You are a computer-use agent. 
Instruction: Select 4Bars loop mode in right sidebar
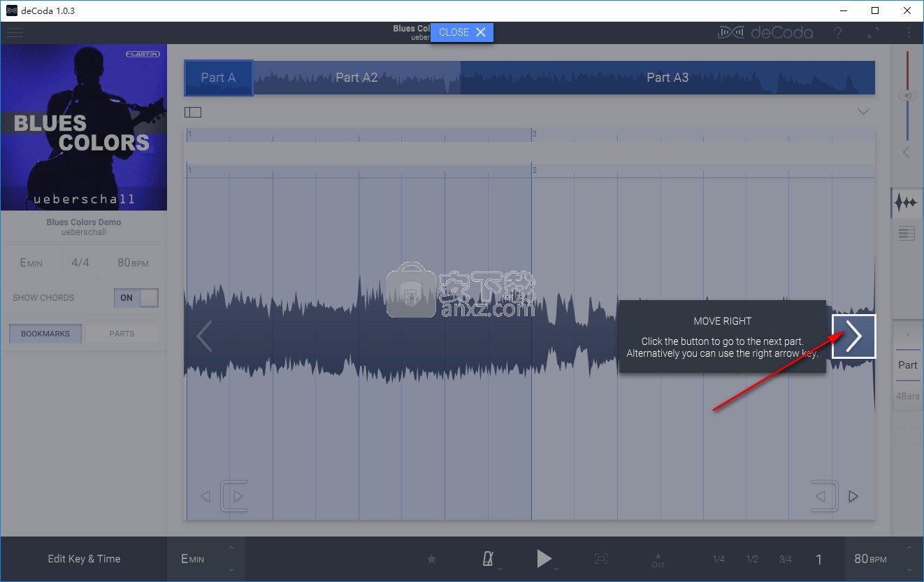point(907,397)
